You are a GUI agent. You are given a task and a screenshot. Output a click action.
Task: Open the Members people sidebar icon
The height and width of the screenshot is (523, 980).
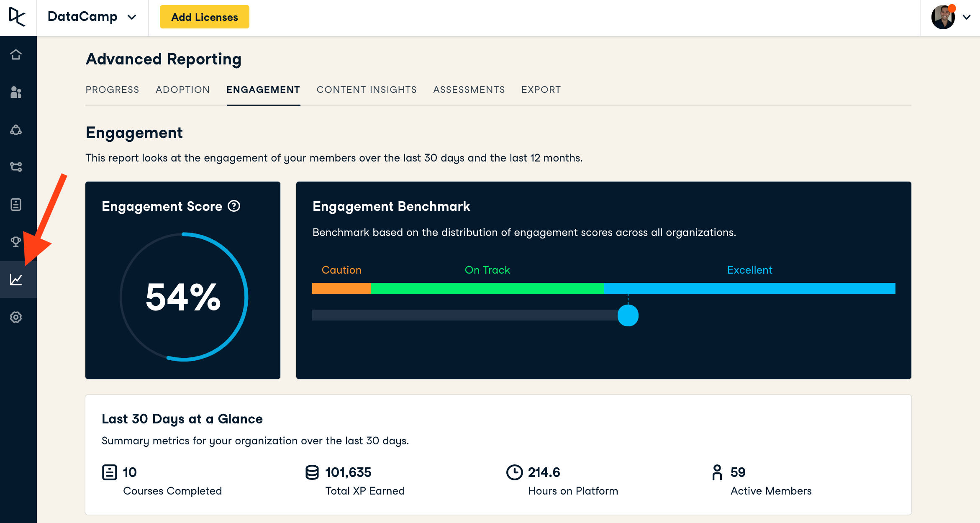tap(16, 92)
